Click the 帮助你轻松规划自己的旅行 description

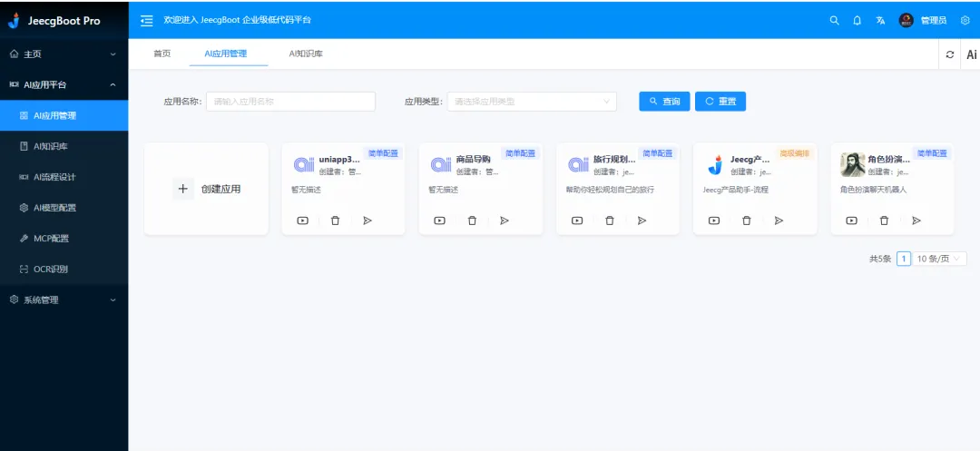point(610,190)
